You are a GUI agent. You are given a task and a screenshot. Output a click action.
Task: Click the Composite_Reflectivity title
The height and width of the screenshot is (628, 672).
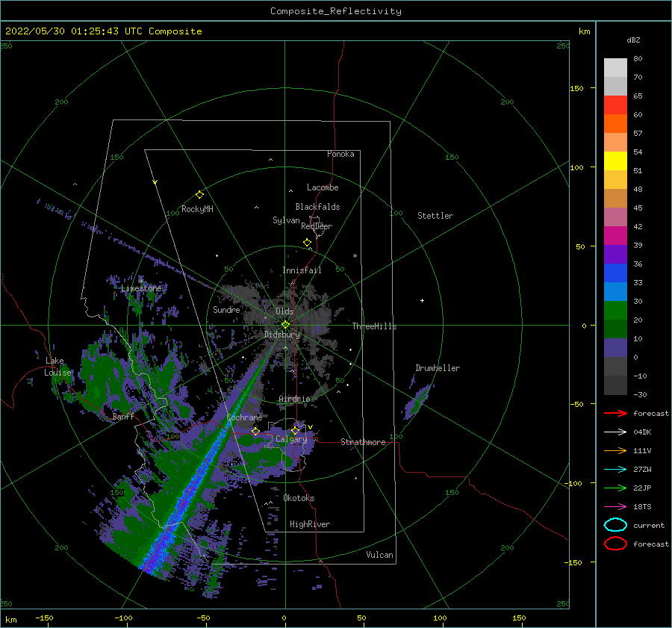(x=335, y=11)
